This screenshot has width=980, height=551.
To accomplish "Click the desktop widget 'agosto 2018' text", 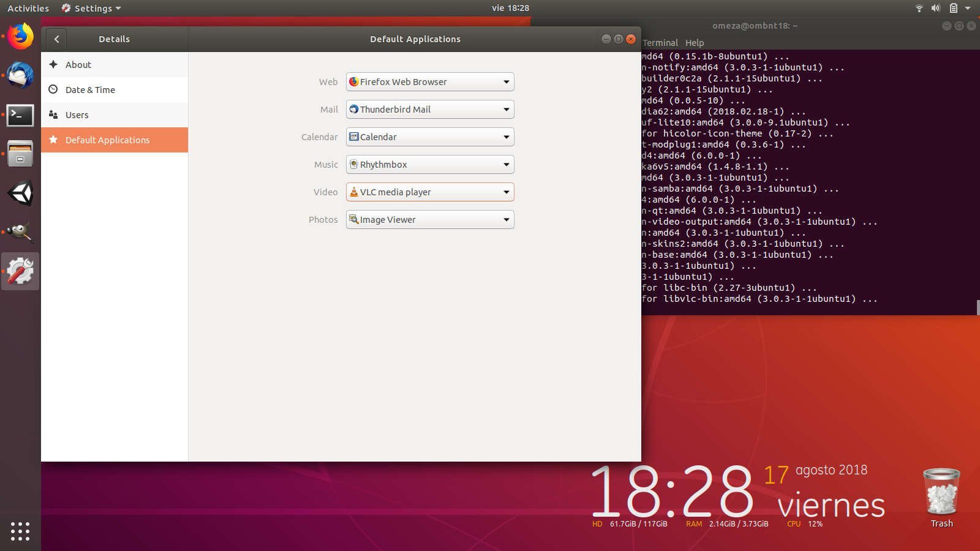I will (x=831, y=470).
